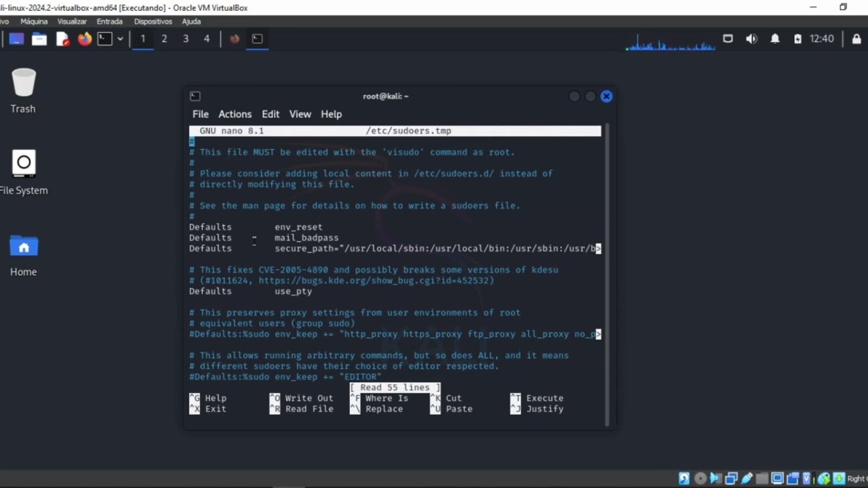Select the Home folder desktop icon
This screenshot has height=488, width=868.
[23, 254]
